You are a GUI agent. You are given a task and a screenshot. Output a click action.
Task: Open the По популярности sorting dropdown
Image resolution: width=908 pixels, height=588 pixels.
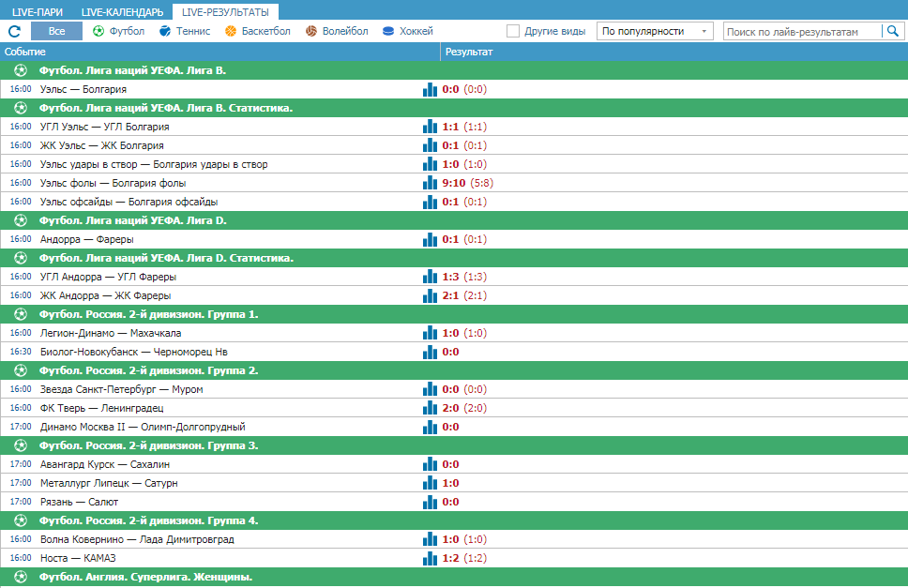655,31
